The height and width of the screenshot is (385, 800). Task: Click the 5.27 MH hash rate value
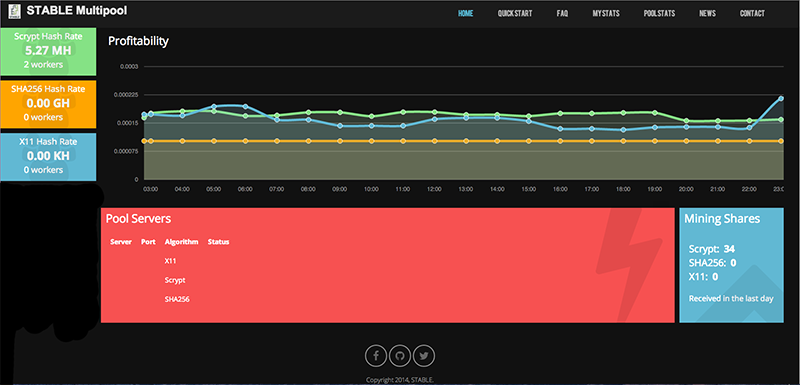48,50
